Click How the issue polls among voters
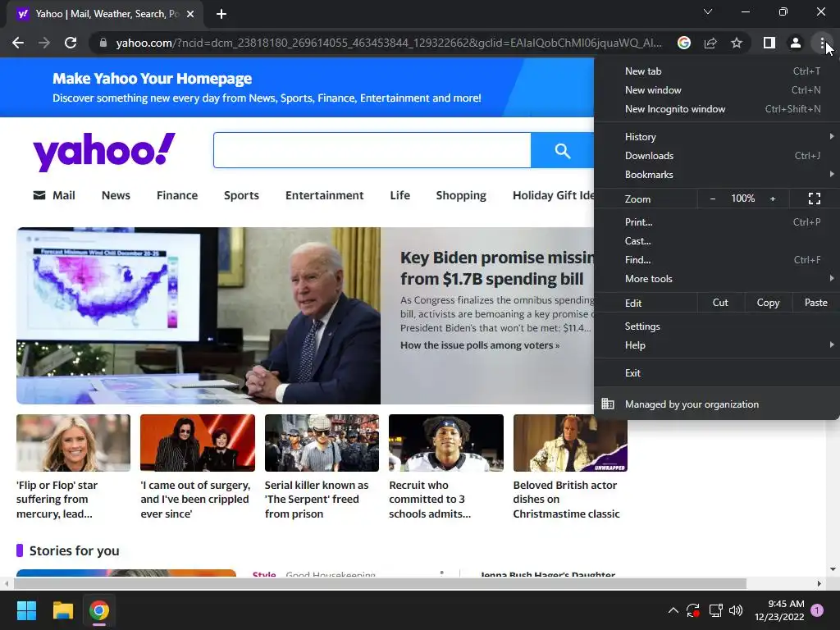The image size is (840, 630). click(x=479, y=345)
